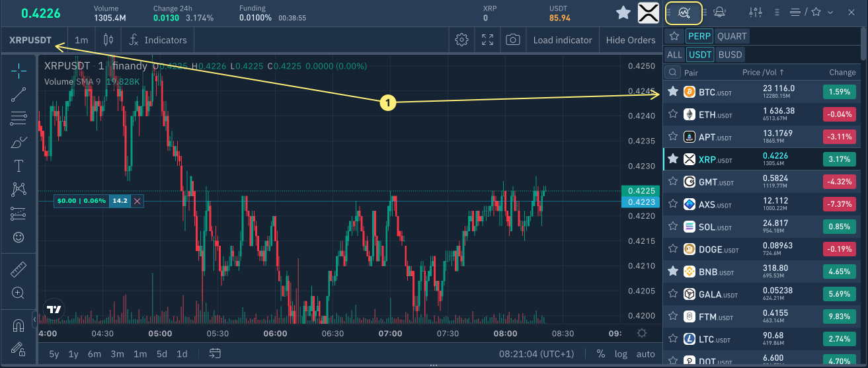Open chart settings gear icon
The width and height of the screenshot is (868, 368).
pyautogui.click(x=462, y=40)
